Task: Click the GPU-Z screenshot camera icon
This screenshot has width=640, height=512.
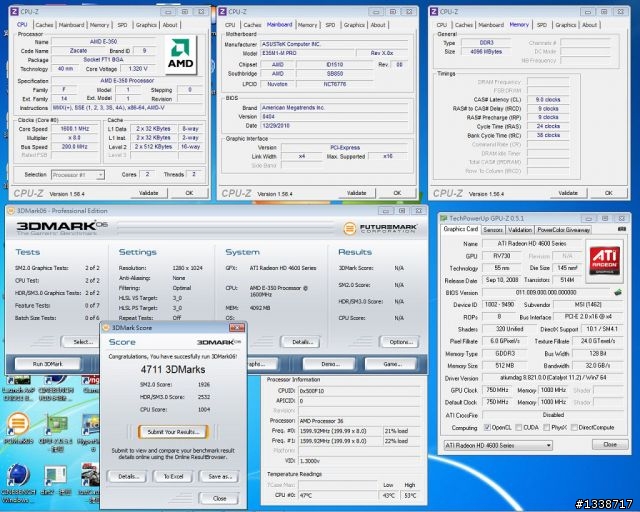Action: 622,229
